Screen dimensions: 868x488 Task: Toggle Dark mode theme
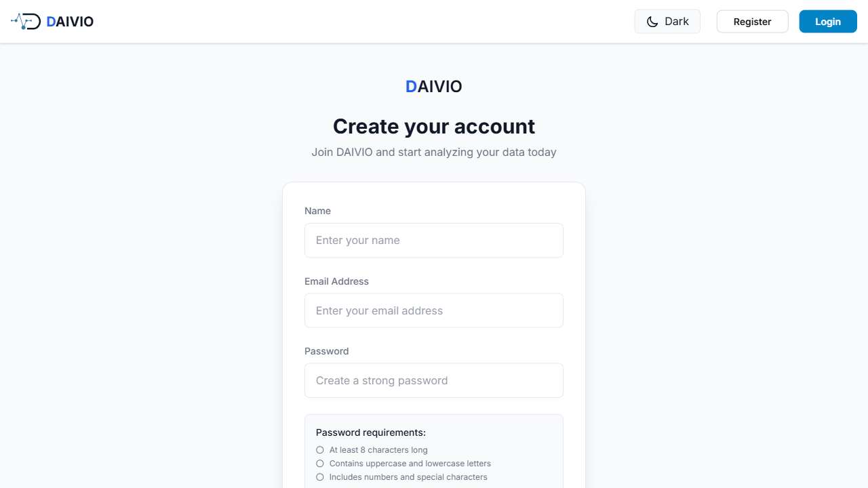coord(667,22)
